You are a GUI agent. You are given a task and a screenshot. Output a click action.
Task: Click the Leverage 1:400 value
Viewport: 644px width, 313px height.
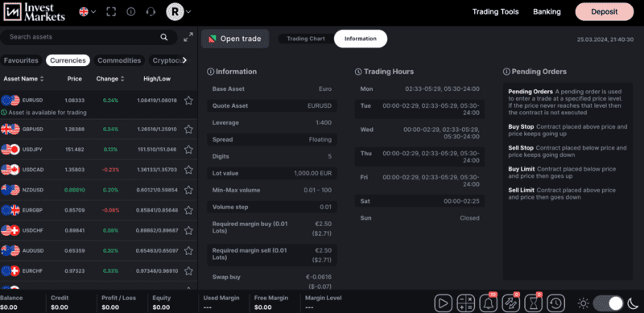(324, 123)
